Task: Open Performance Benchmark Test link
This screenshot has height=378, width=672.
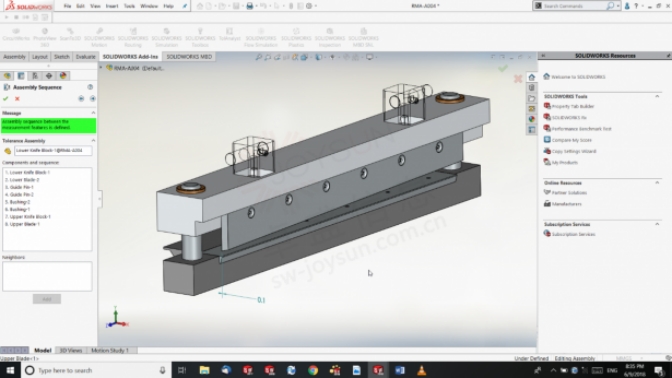Action: (x=581, y=129)
